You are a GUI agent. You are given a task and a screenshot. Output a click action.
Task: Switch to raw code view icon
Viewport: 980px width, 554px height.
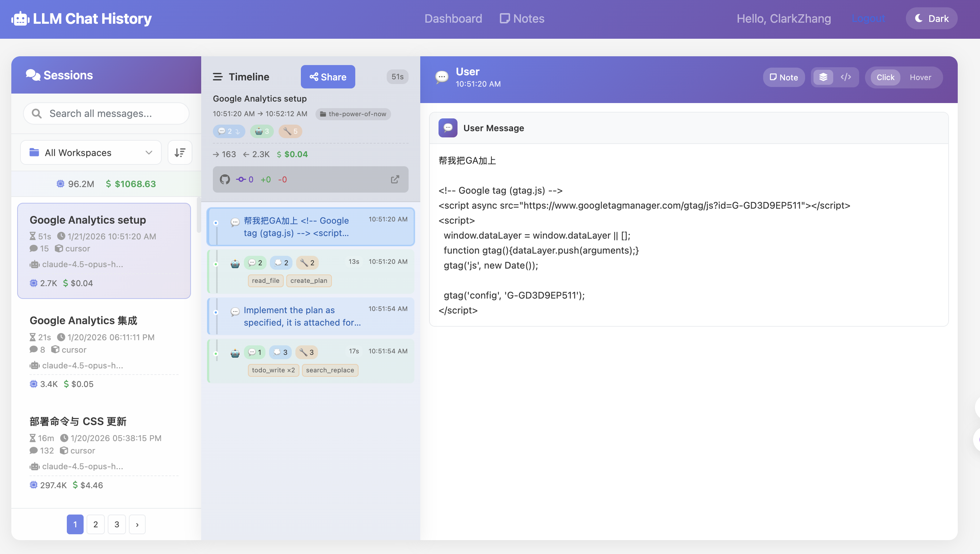(846, 77)
